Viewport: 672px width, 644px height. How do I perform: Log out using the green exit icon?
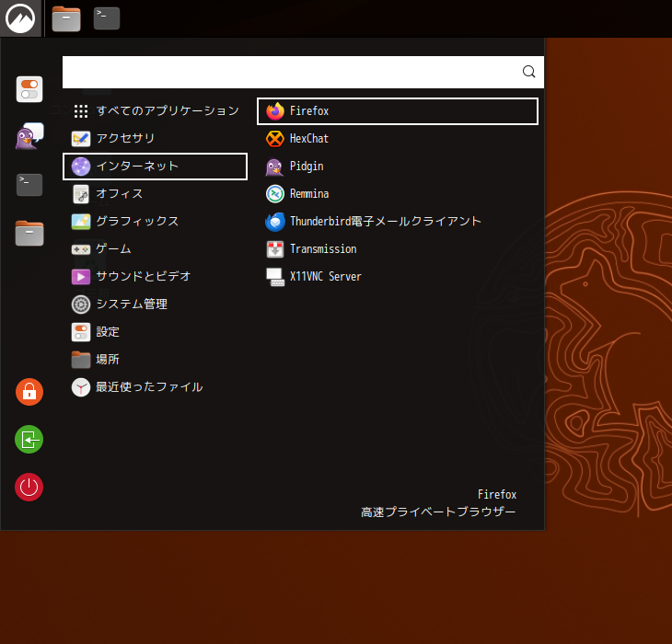click(29, 440)
